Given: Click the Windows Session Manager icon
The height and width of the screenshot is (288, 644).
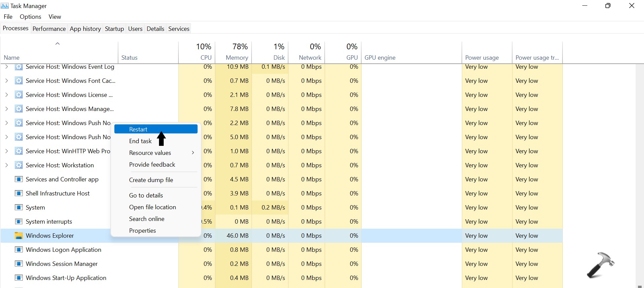Looking at the screenshot, I should pos(19,264).
